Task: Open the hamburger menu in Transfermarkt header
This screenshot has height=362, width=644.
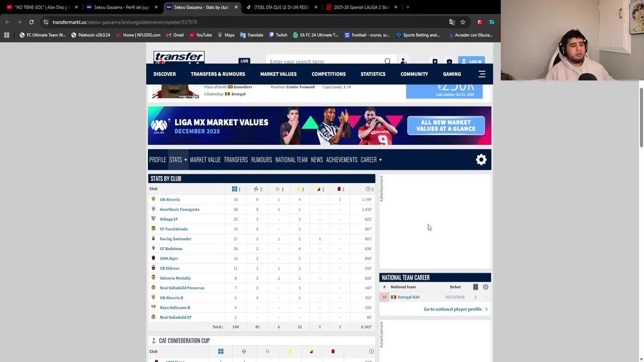Action: point(482,74)
